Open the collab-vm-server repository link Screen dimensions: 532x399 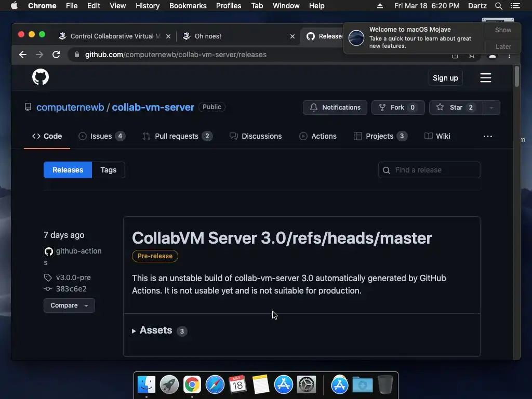coord(153,107)
